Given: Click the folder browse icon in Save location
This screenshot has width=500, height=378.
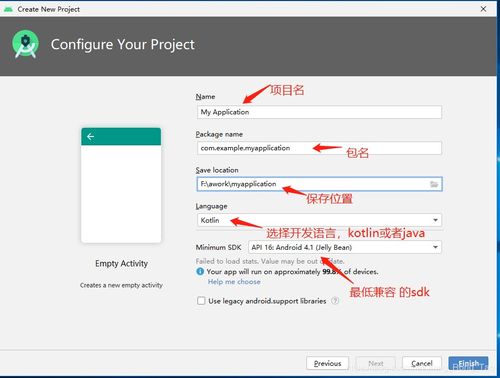Looking at the screenshot, I should pos(434,184).
